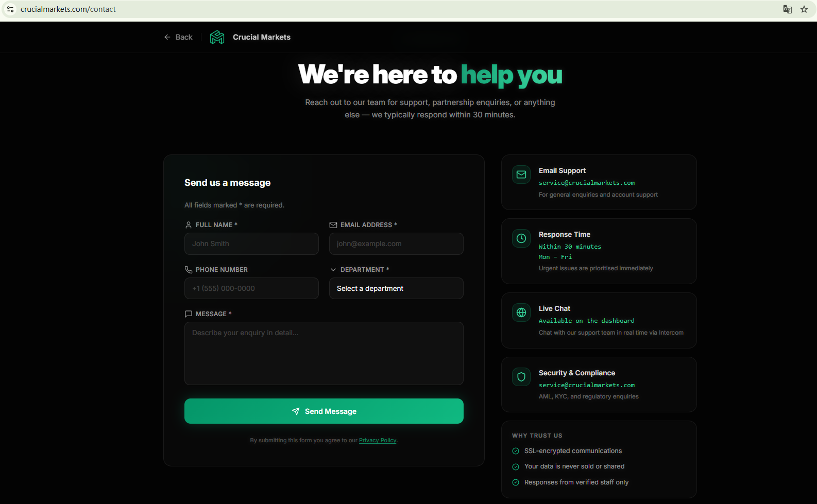Click the Live Chat globe icon

(521, 312)
